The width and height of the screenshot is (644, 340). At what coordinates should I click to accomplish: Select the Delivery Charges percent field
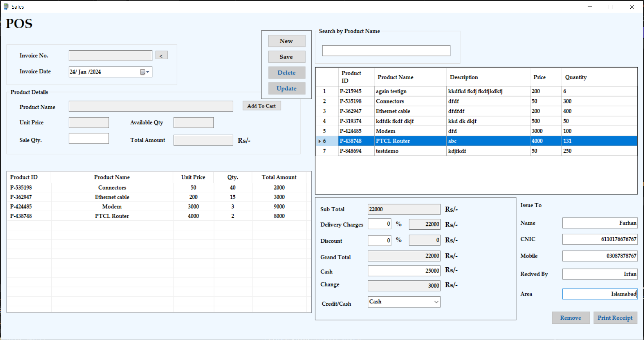point(379,224)
